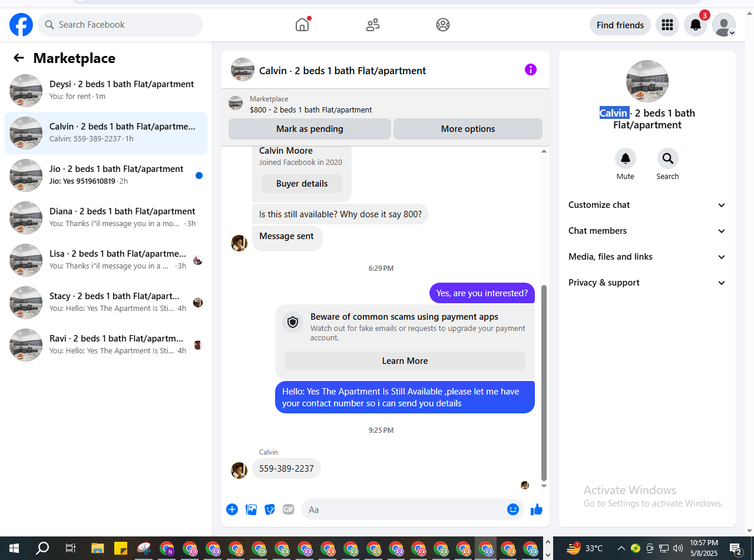Open the Groups icon in top navigation
The width and height of the screenshot is (754, 560).
443,25
